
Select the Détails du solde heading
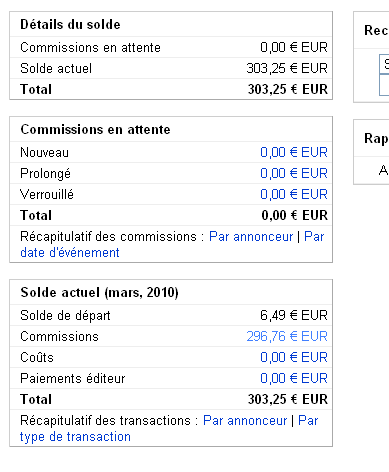pyautogui.click(x=70, y=24)
